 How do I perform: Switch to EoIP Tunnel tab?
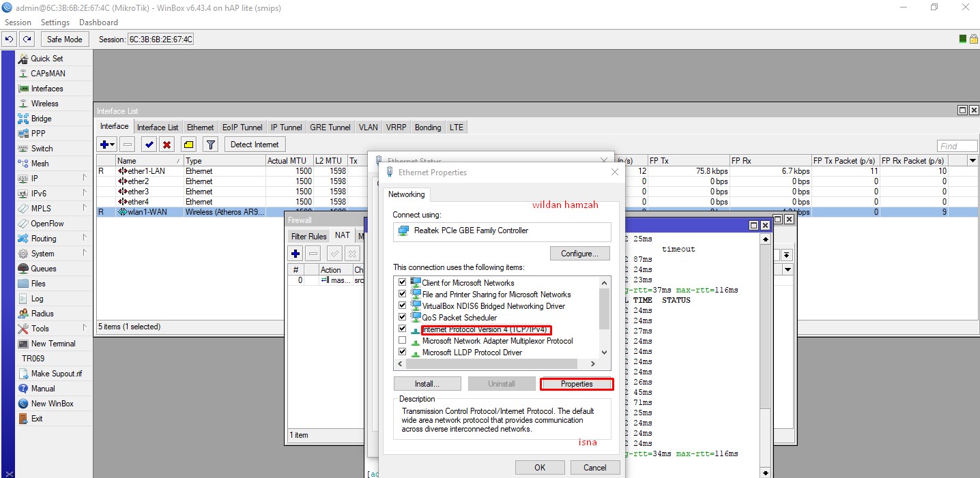242,128
